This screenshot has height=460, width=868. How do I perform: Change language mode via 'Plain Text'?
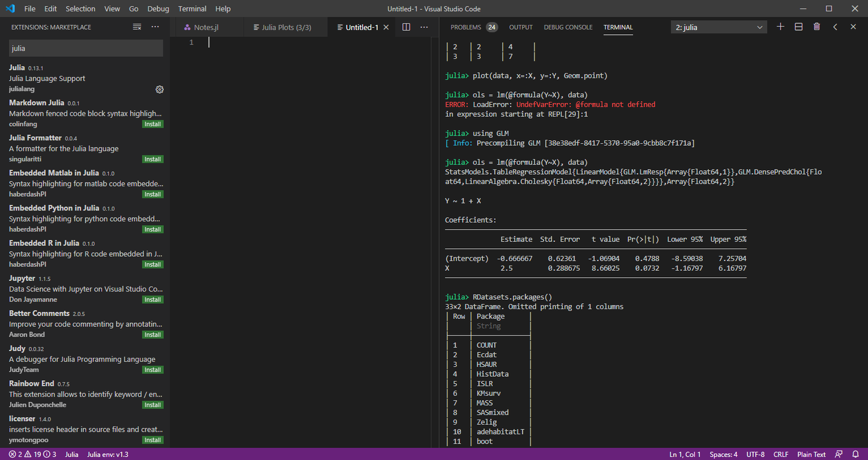811,454
